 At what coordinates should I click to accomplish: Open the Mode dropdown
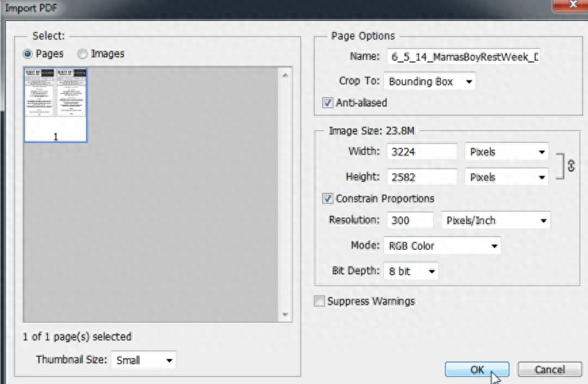click(x=442, y=246)
